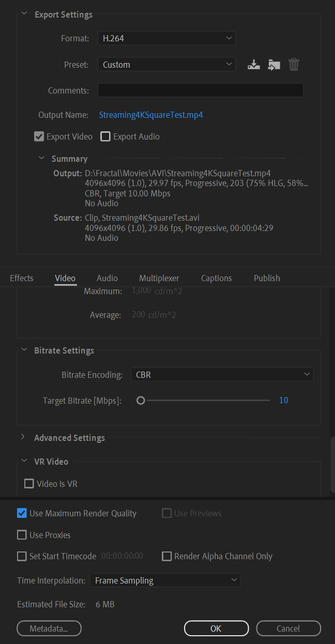Enable the Export Audio checkbox
This screenshot has width=335, height=644.
pyautogui.click(x=105, y=136)
